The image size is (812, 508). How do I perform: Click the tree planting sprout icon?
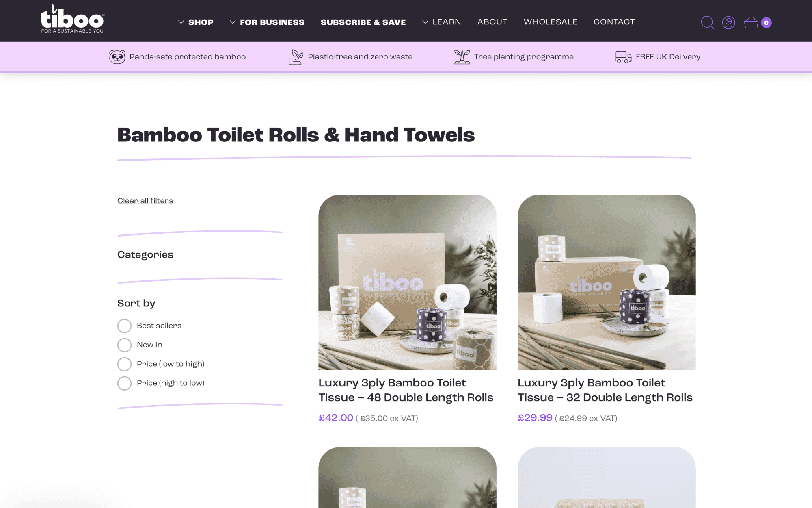coord(462,57)
